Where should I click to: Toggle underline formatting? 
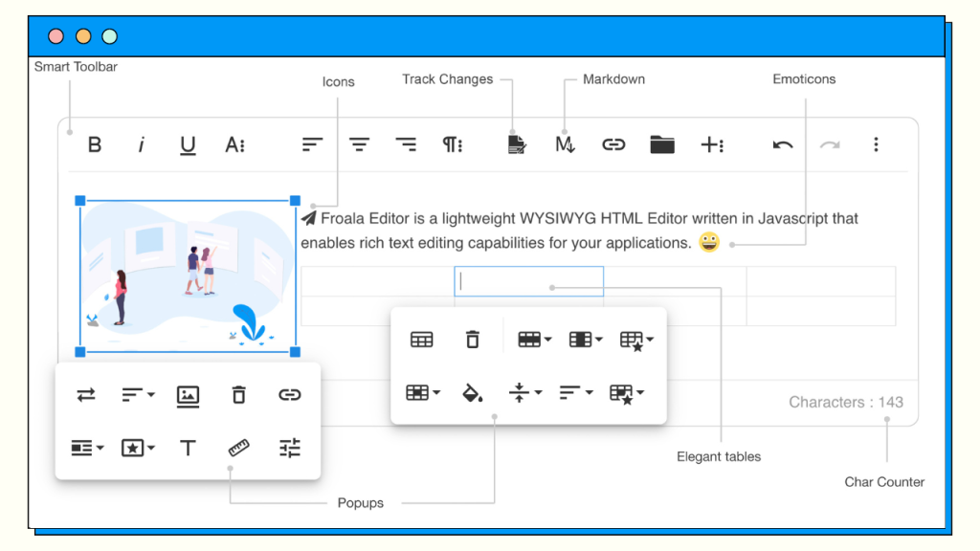[x=188, y=145]
